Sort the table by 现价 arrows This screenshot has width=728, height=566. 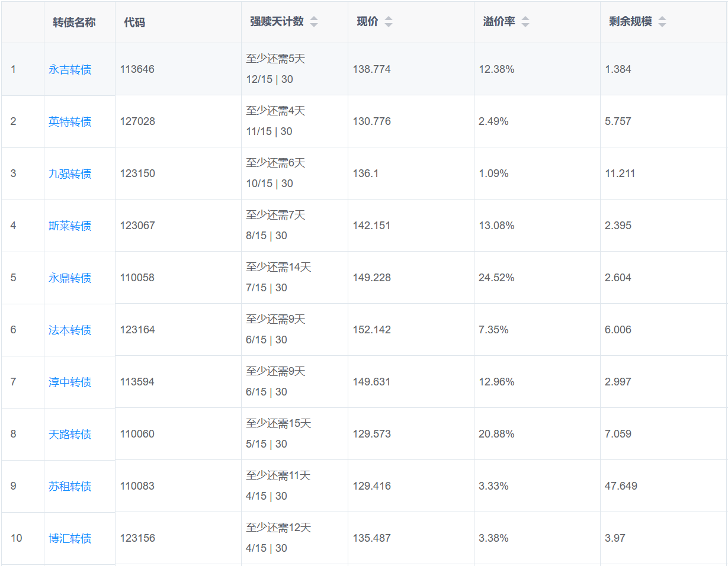(x=388, y=22)
